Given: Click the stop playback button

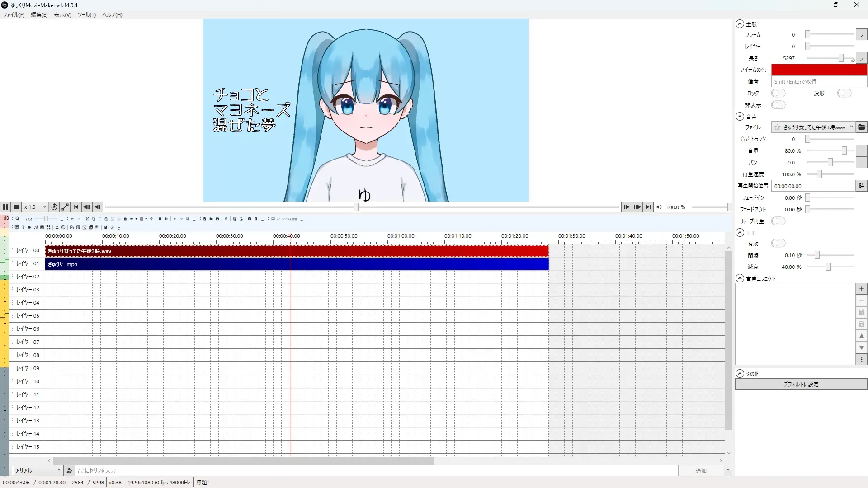Looking at the screenshot, I should (16, 207).
